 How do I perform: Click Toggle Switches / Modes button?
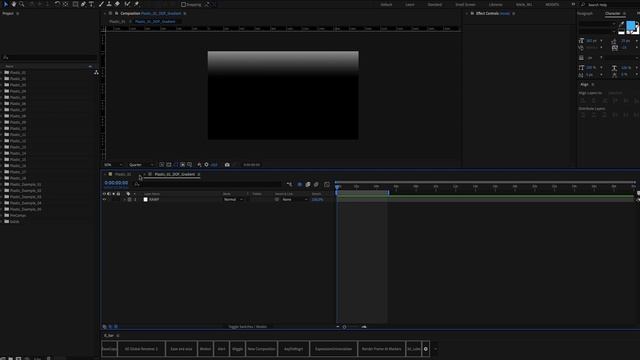pyautogui.click(x=248, y=327)
